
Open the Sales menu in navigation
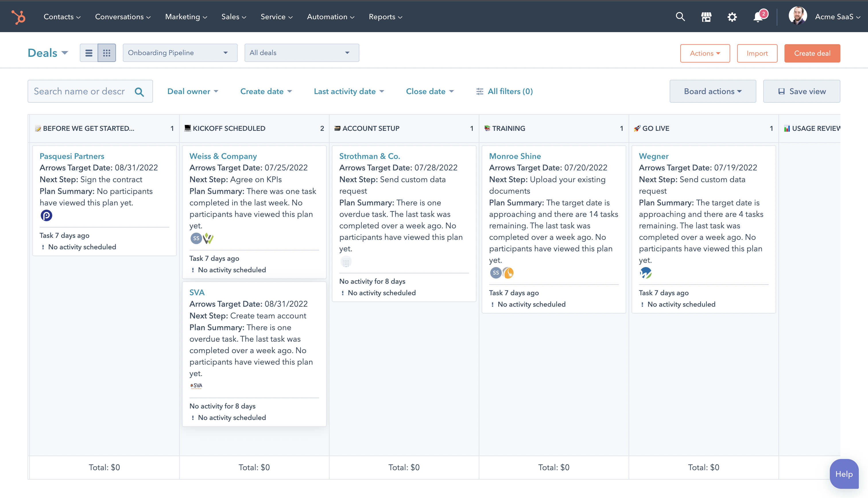pyautogui.click(x=233, y=17)
